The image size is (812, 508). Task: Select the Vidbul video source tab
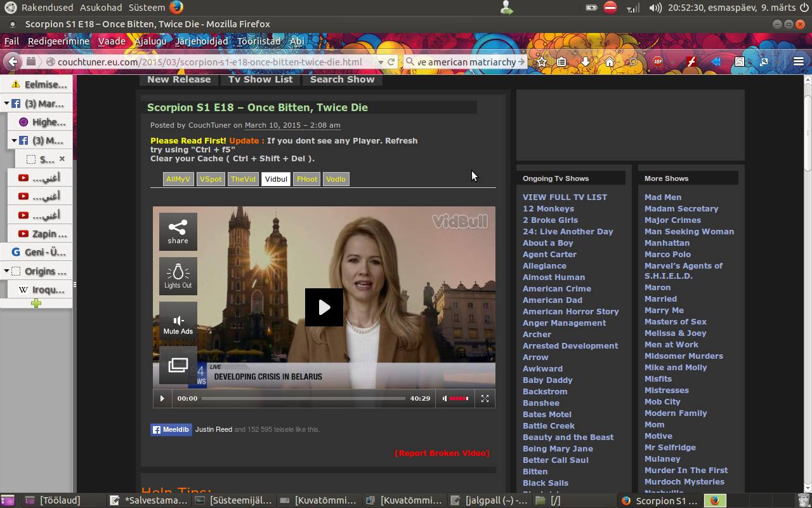click(276, 179)
